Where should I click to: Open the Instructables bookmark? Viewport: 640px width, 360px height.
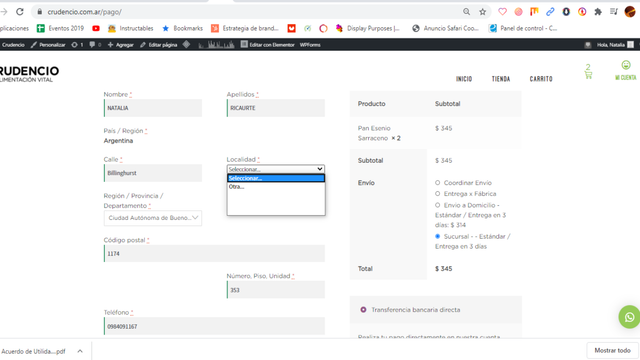click(x=131, y=28)
